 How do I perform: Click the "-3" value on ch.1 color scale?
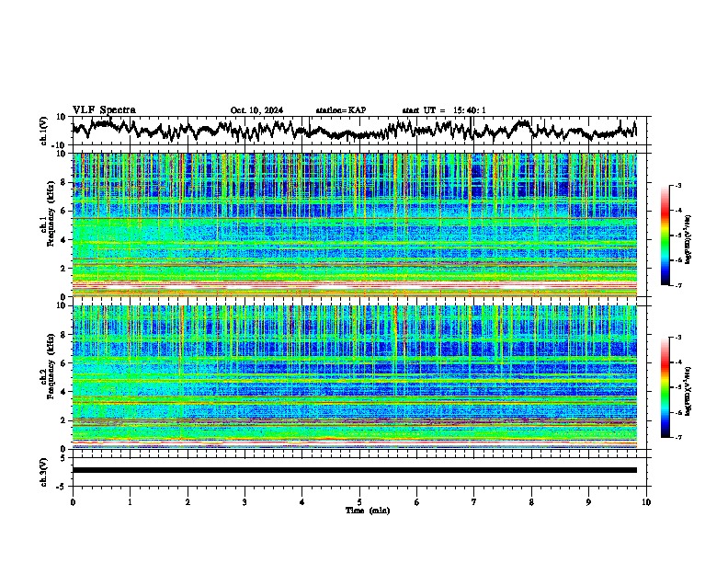[x=678, y=186]
